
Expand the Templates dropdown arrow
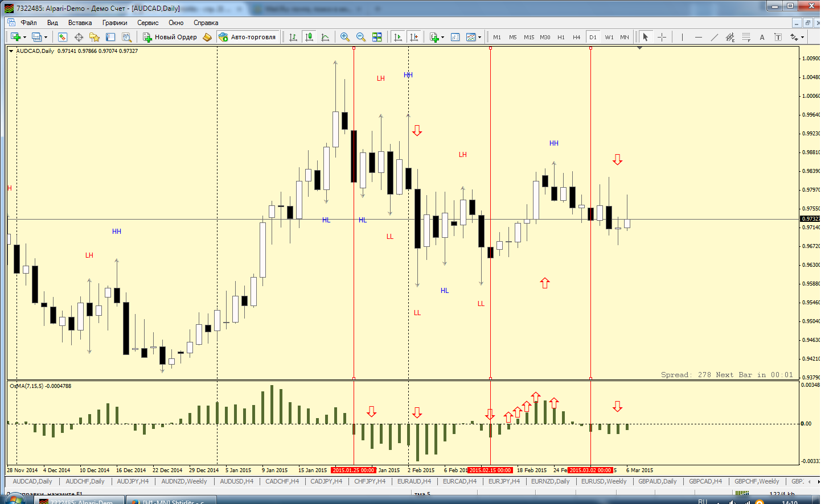pos(479,38)
